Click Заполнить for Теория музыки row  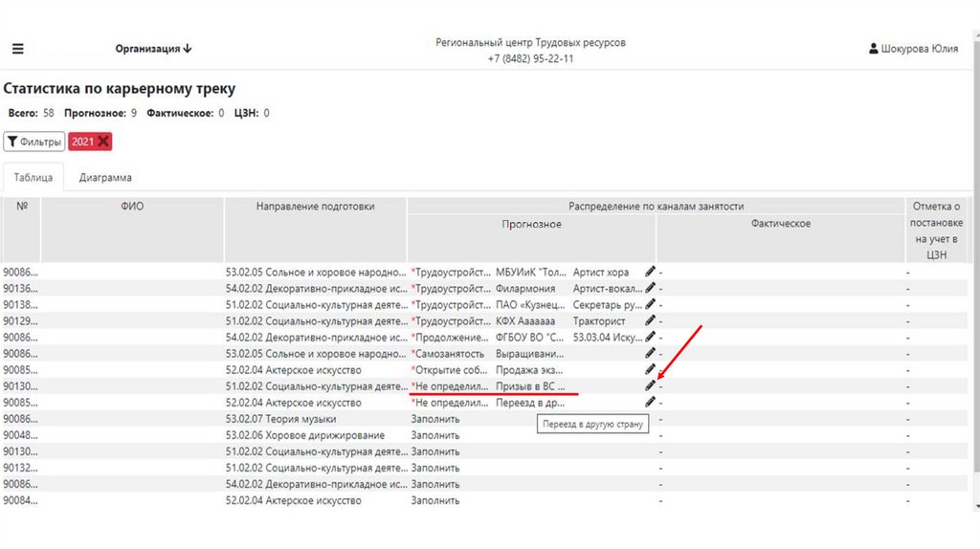[435, 419]
